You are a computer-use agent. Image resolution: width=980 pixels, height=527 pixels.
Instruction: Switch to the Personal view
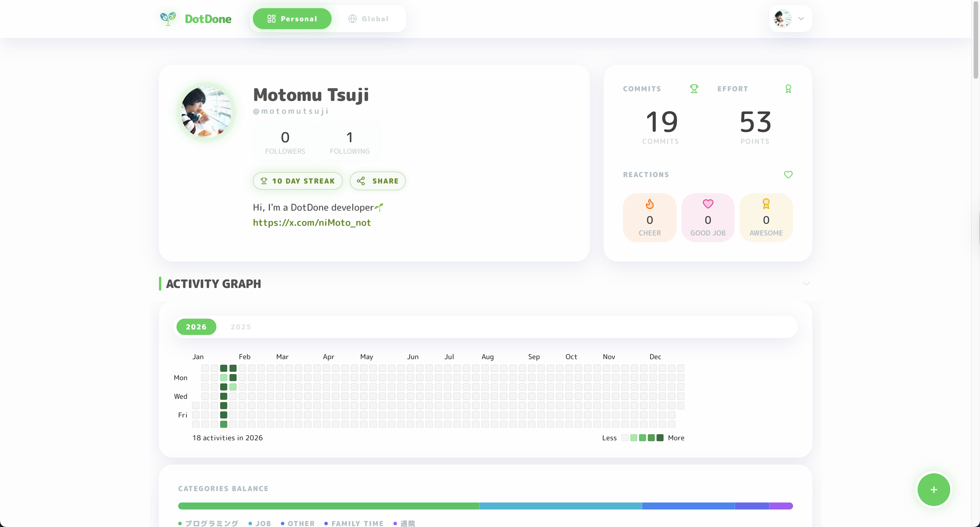click(292, 19)
